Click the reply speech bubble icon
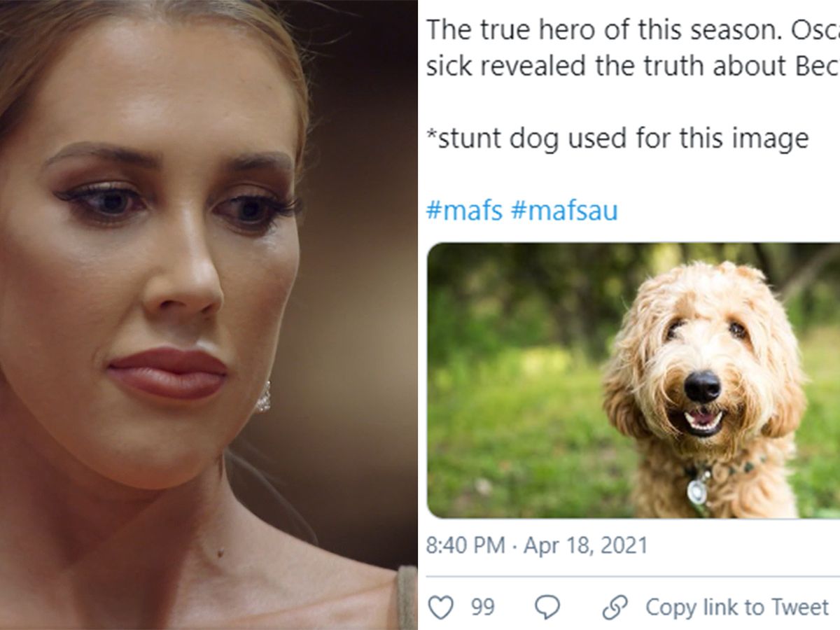 (x=547, y=607)
